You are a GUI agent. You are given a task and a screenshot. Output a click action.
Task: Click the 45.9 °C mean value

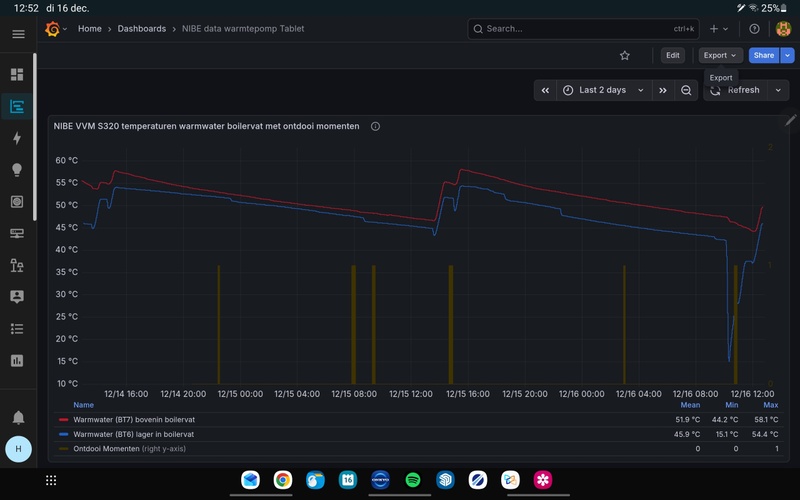point(687,435)
